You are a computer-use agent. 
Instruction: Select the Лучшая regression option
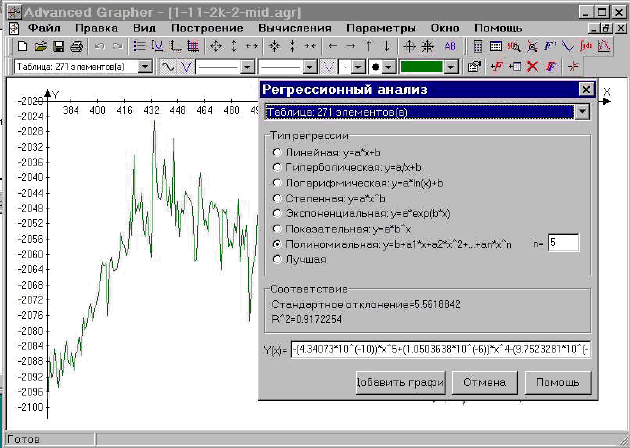click(x=299, y=260)
